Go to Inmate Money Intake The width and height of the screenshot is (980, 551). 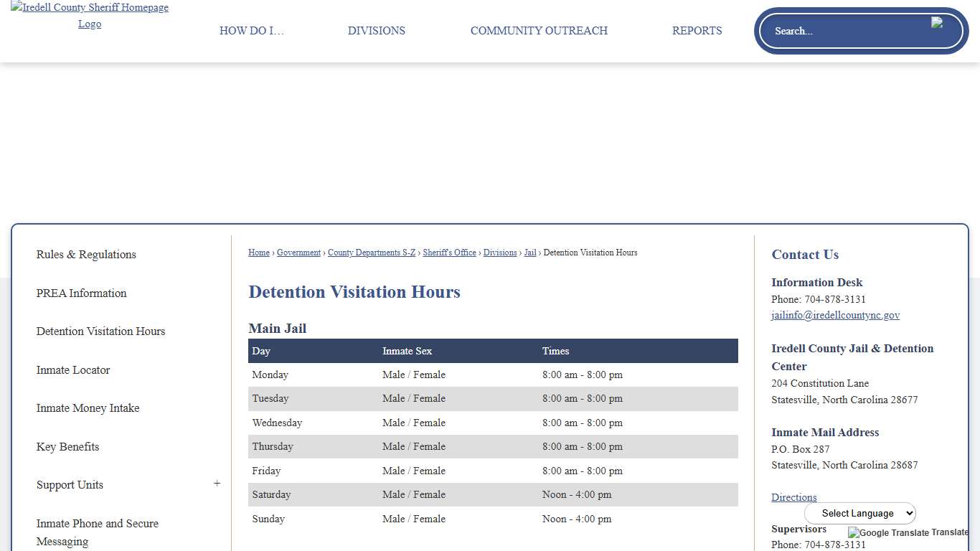pyautogui.click(x=88, y=408)
